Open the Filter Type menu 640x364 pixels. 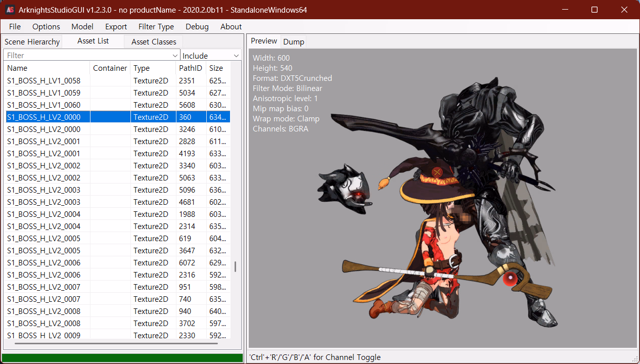coord(156,27)
